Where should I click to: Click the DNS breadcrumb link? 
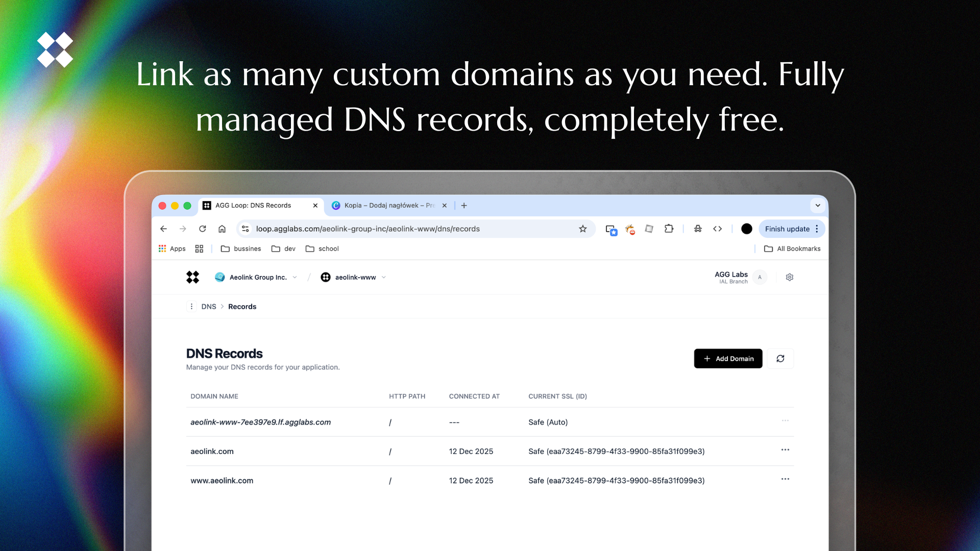pos(208,307)
